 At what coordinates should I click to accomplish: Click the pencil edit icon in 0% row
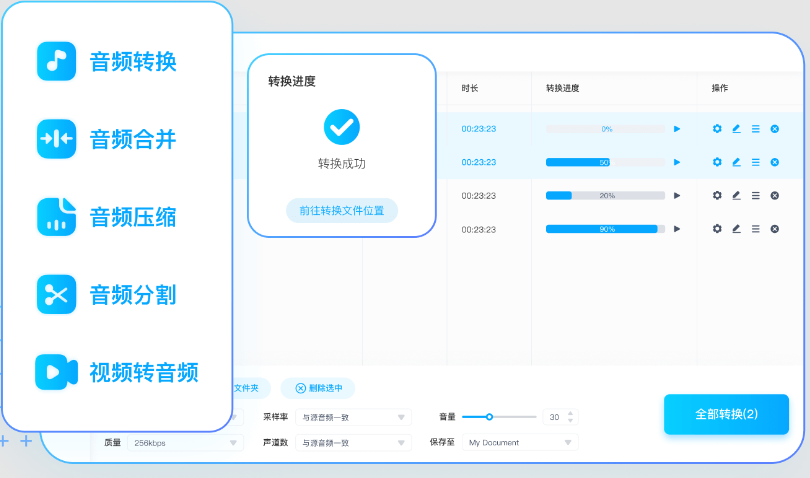(x=736, y=129)
